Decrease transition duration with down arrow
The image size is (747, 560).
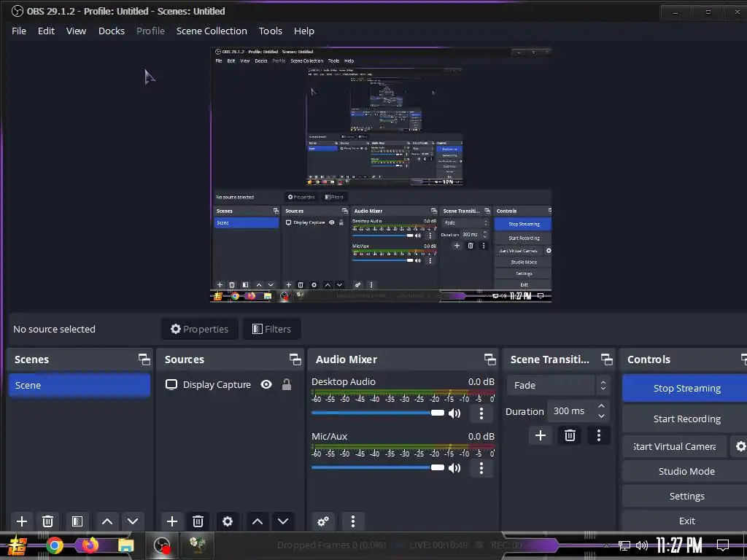coord(601,416)
